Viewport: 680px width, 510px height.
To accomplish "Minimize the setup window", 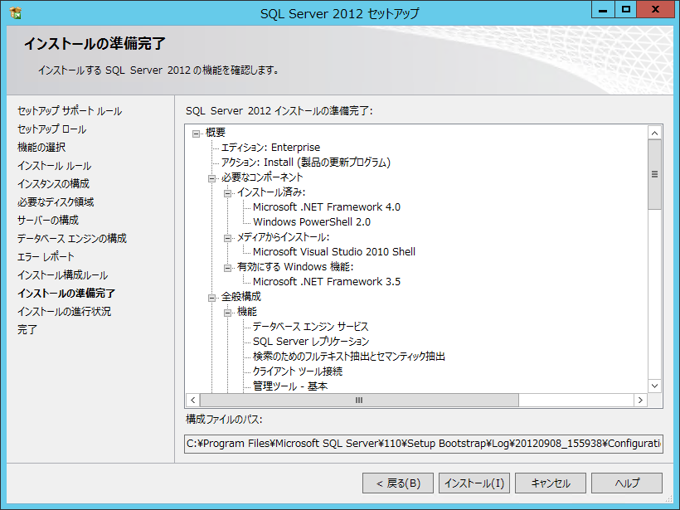I will (x=603, y=10).
